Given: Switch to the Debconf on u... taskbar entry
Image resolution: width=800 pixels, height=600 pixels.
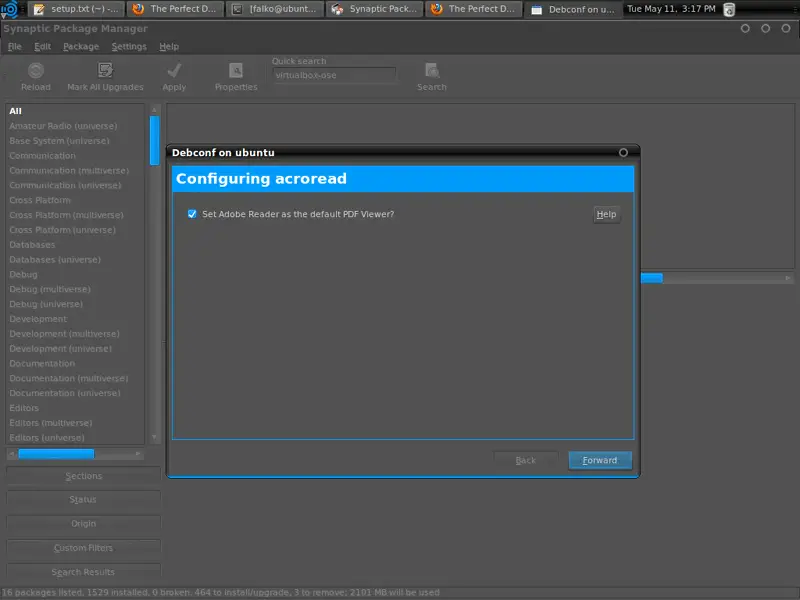Looking at the screenshot, I should pos(573,9).
